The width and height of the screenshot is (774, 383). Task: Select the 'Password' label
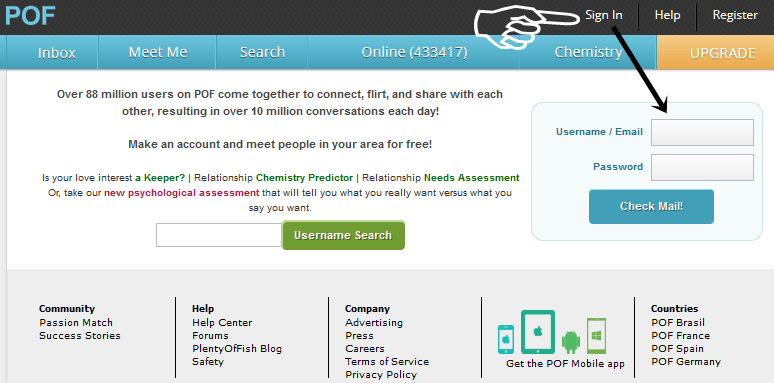coord(618,167)
